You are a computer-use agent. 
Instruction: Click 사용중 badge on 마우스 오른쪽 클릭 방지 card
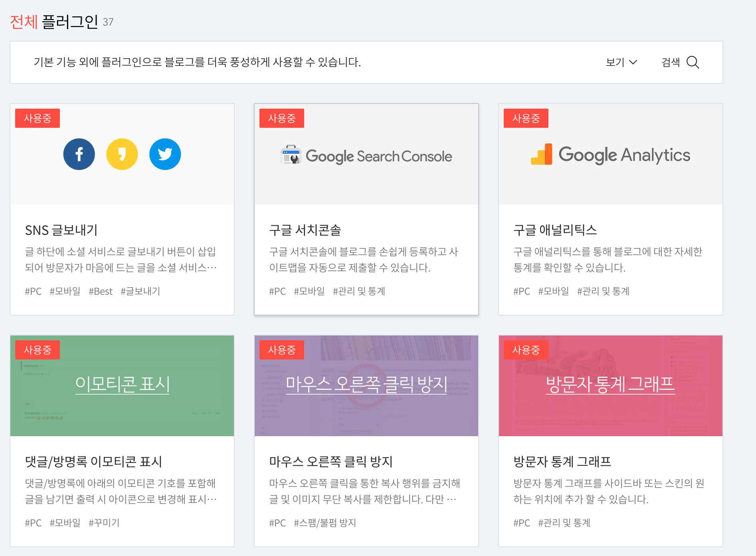pos(282,350)
